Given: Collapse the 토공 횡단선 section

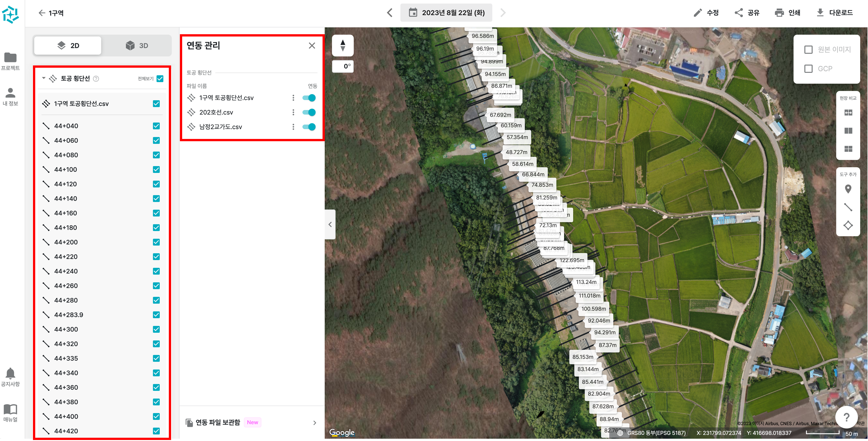Looking at the screenshot, I should point(44,78).
